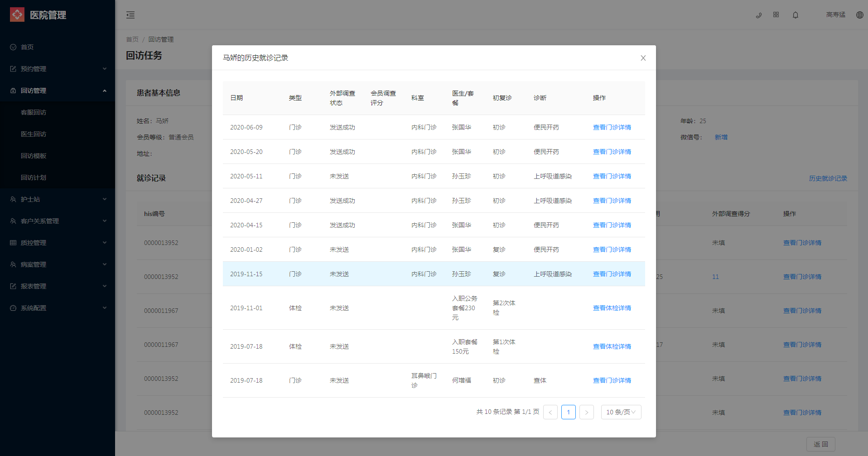Click the 客户关系管理 sidebar icon
Screen dimensions: 868x456
tap(13, 221)
